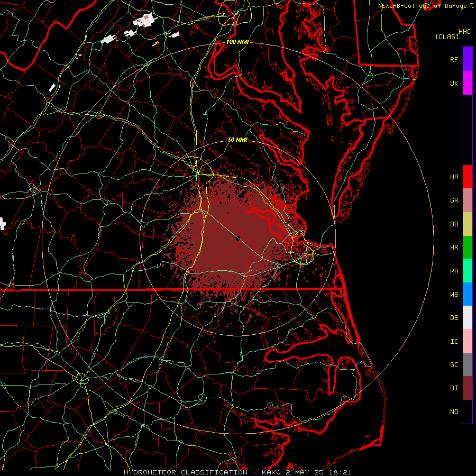Viewport: 476px width, 476px height.
Task: Click the '50 NMI' range ring label
Action: 237,140
